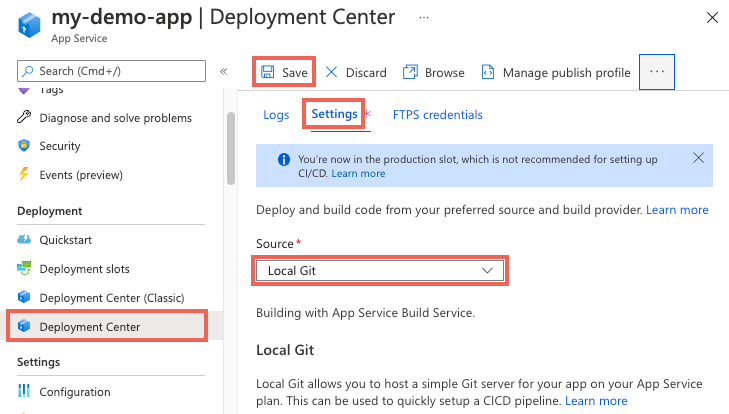Click the Manage publish profile document icon
The image size is (729, 414).
(x=488, y=72)
